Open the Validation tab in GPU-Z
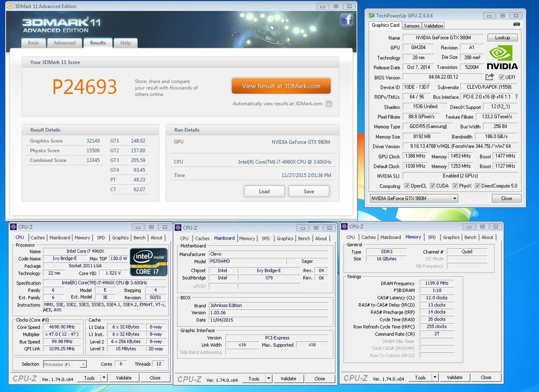Image resolution: width=539 pixels, height=392 pixels. 433,26
